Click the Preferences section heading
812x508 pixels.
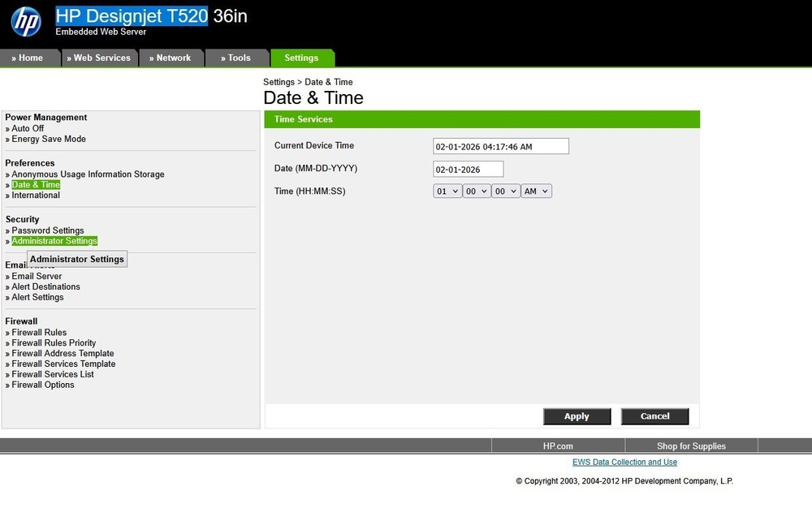[29, 163]
